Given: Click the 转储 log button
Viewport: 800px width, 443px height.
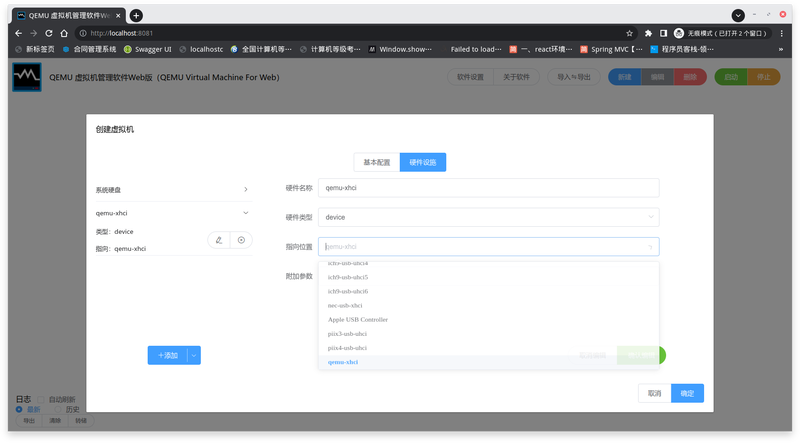Looking at the screenshot, I should coord(81,421).
